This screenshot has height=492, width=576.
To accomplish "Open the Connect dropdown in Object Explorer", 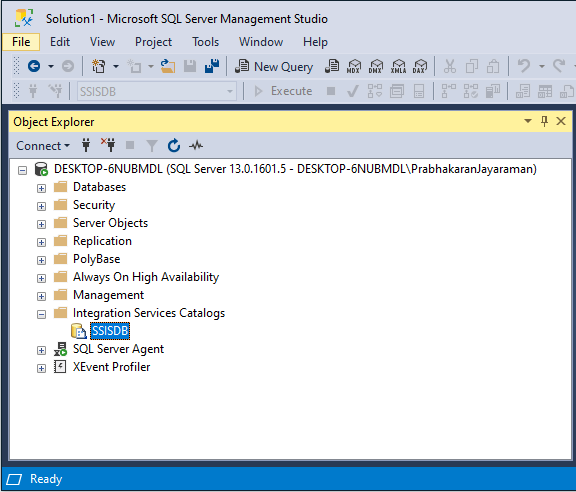I will [43, 146].
